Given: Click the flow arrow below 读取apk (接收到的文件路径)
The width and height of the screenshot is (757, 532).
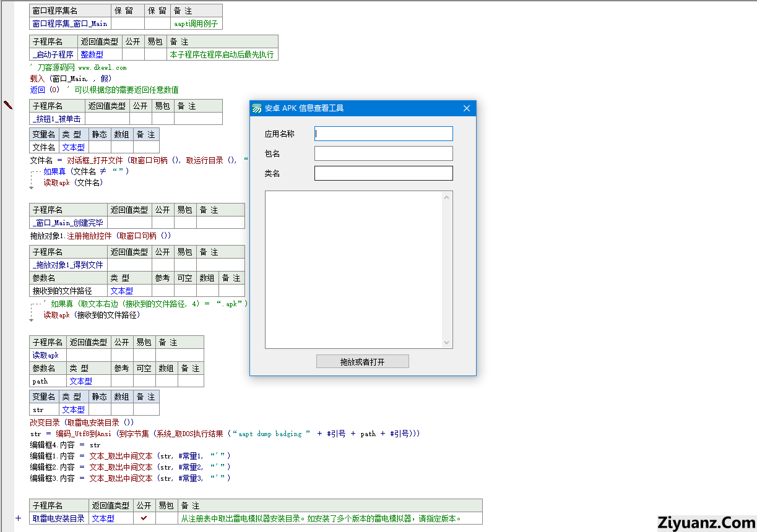Looking at the screenshot, I should tap(32, 320).
